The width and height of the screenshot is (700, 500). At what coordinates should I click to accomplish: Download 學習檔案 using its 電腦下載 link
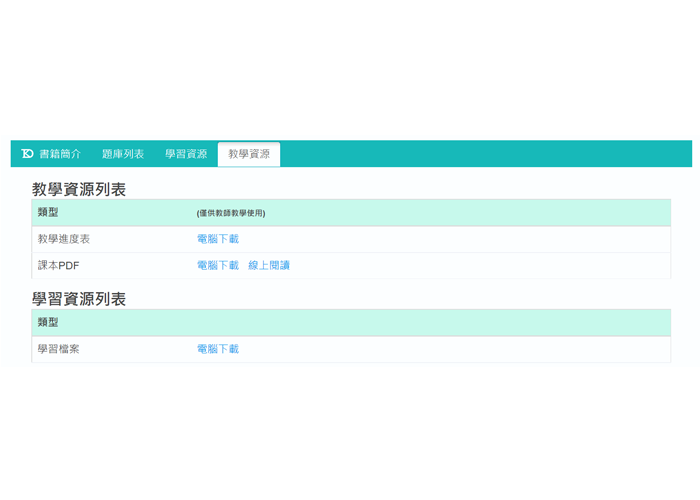[218, 349]
